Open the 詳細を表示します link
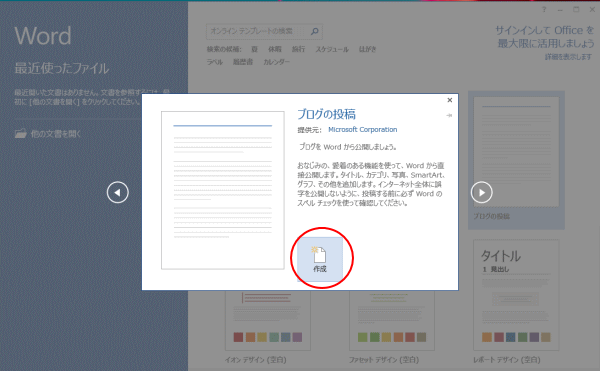The image size is (600, 371). click(568, 57)
